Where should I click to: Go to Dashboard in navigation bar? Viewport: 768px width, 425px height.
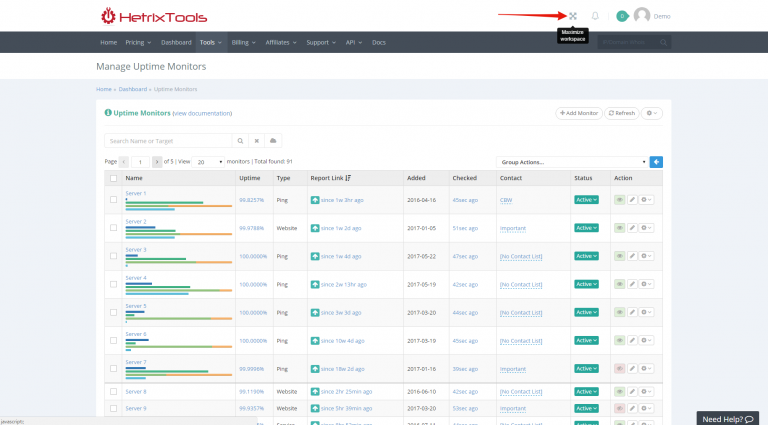pyautogui.click(x=176, y=43)
